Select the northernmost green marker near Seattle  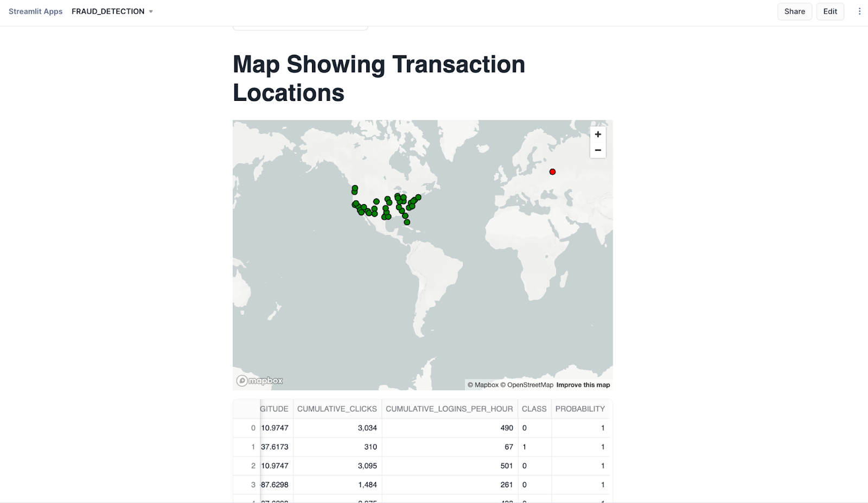(354, 189)
